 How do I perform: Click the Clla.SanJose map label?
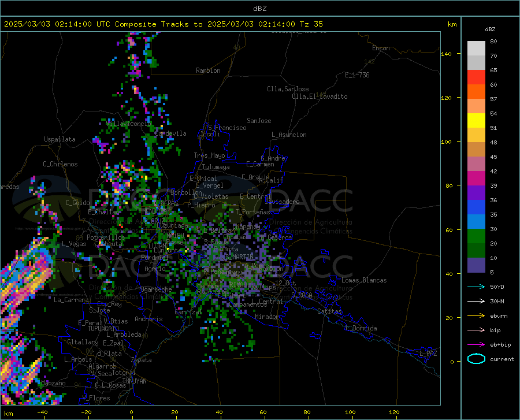(x=288, y=89)
